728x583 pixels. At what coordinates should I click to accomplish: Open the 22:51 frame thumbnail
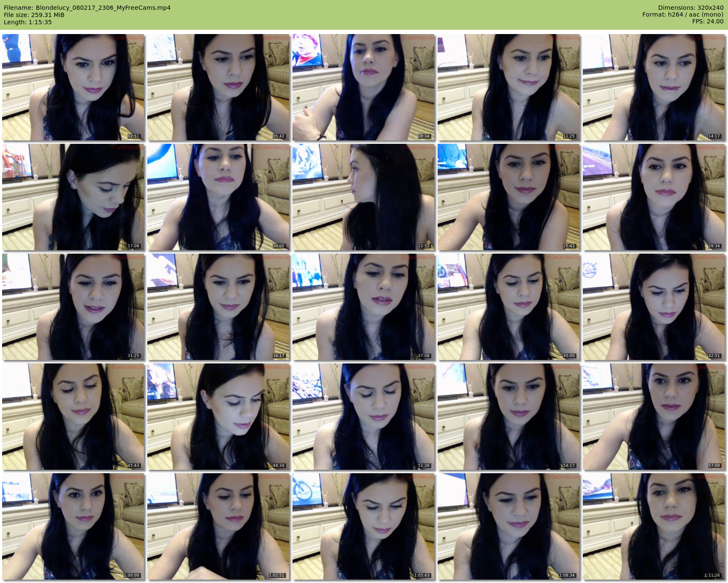pyautogui.click(x=364, y=197)
